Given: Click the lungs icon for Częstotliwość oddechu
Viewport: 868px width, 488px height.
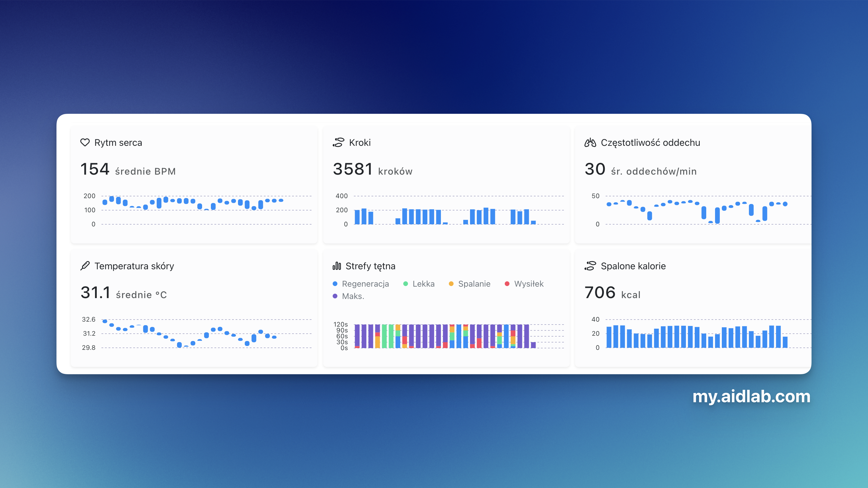Looking at the screenshot, I should coord(590,143).
